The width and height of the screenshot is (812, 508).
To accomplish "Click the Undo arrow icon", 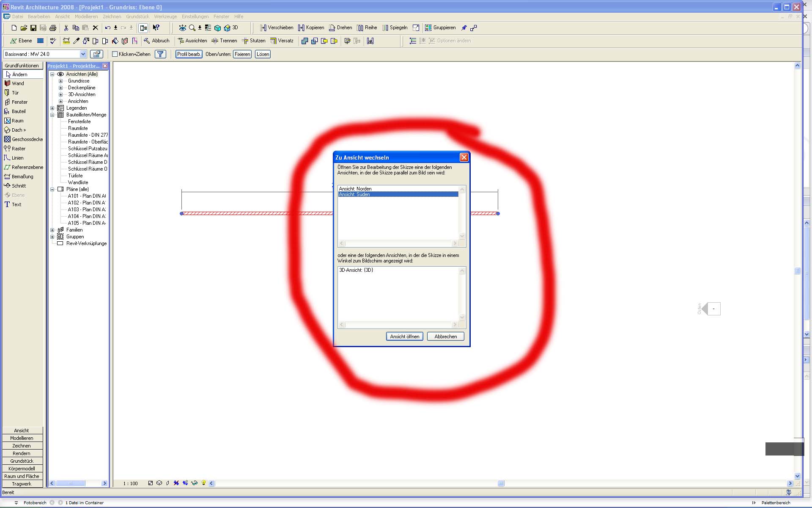I will tap(108, 28).
